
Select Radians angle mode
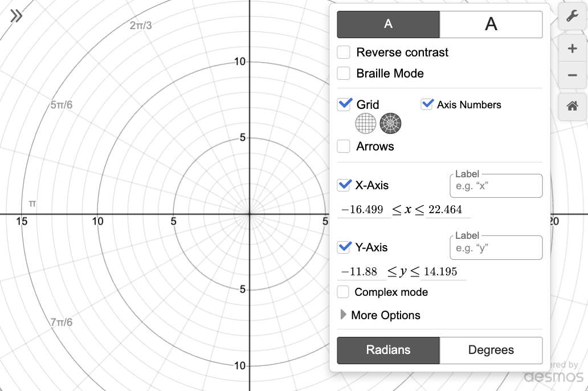388,350
